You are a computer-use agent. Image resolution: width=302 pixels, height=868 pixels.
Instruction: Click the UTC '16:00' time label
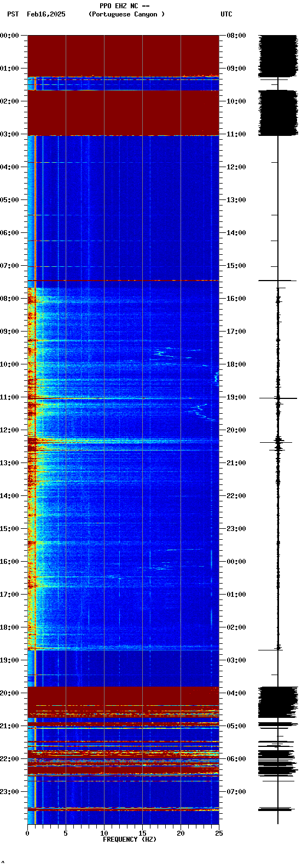[x=236, y=299]
